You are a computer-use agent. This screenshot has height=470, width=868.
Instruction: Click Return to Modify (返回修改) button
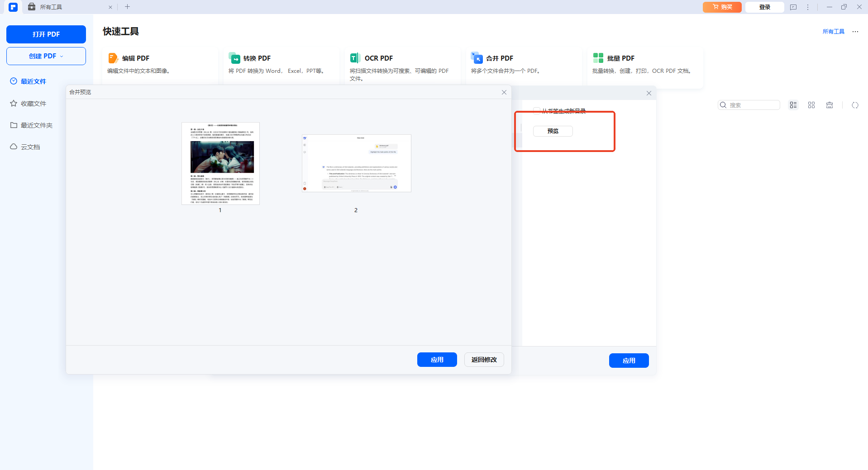point(484,360)
